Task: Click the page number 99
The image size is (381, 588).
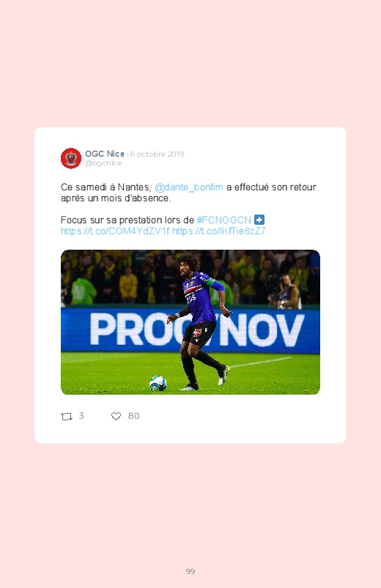Action: tap(190, 571)
